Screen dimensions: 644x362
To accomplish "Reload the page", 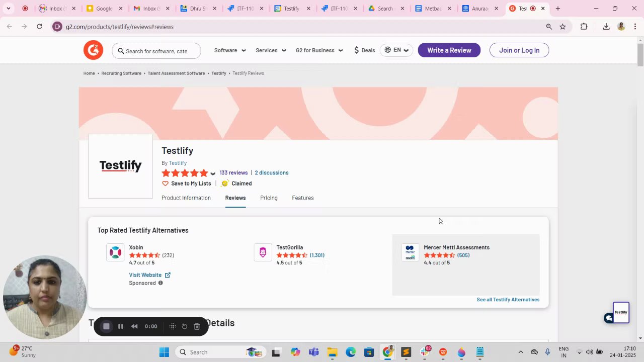I will (39, 27).
